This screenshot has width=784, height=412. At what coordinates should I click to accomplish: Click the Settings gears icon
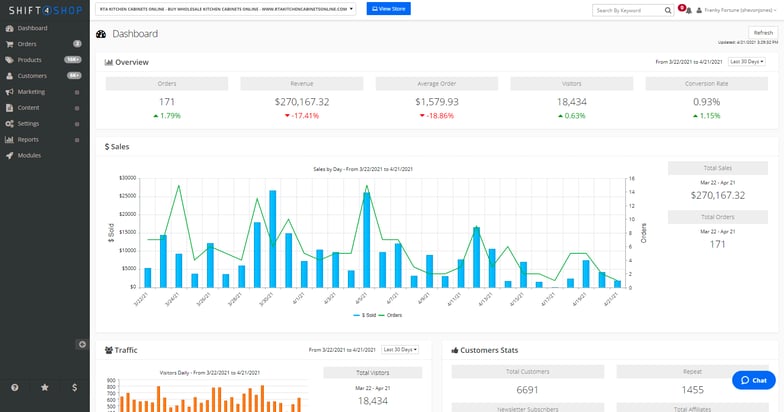10,124
